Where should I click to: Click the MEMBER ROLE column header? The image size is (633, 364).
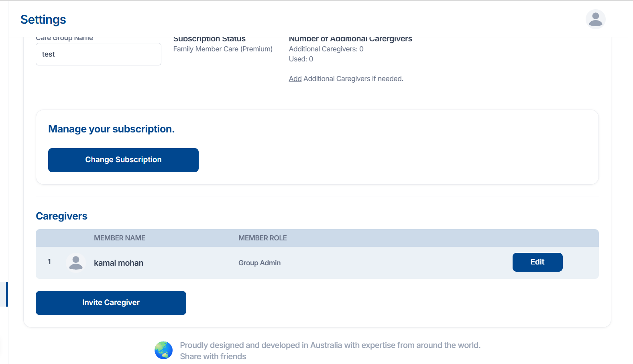click(263, 238)
